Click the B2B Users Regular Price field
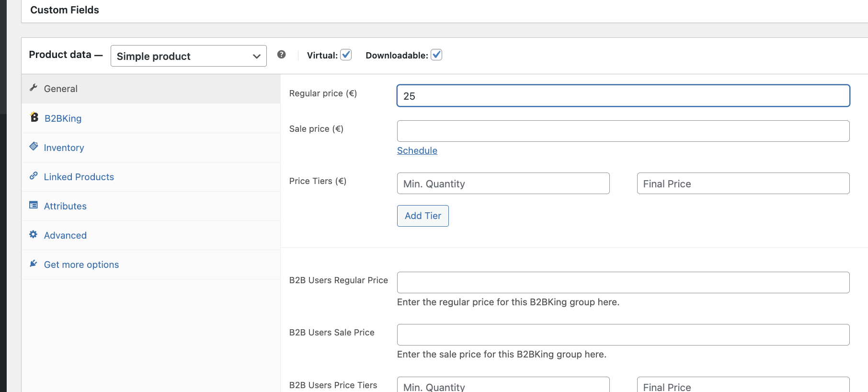The width and height of the screenshot is (868, 392). [623, 283]
